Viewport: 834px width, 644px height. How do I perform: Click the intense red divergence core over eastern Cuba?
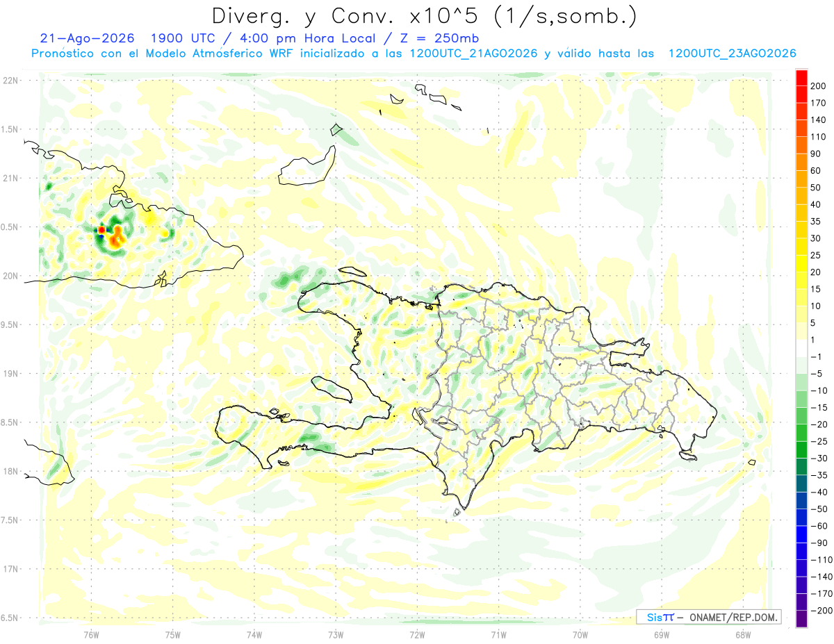coord(101,229)
